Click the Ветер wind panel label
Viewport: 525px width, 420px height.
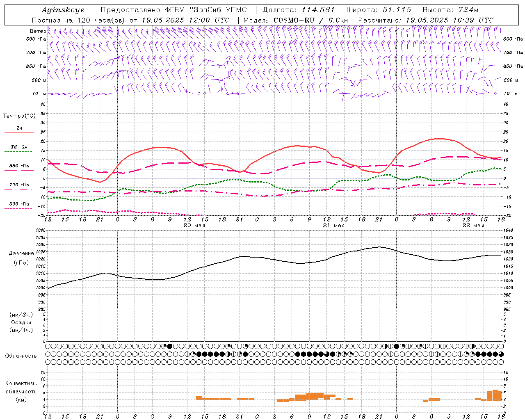point(38,31)
